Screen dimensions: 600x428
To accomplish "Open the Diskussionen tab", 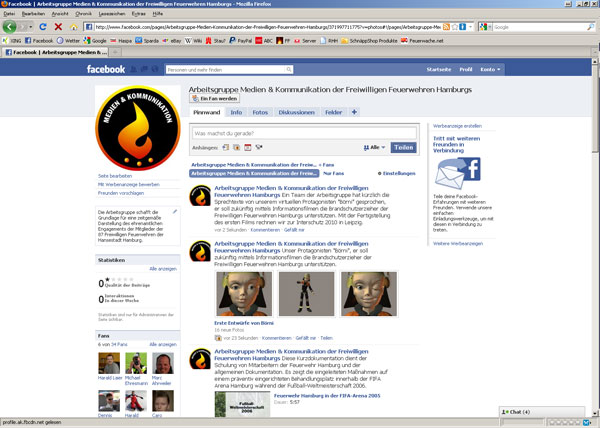I will coord(297,113).
